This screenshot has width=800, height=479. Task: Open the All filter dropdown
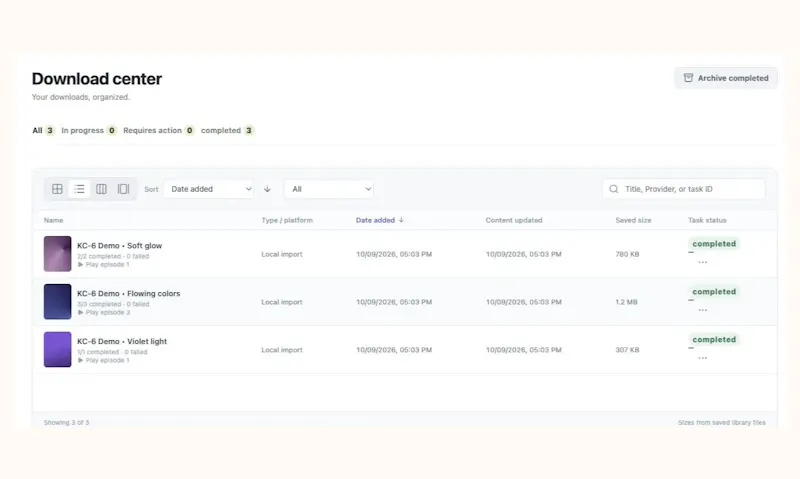(329, 189)
